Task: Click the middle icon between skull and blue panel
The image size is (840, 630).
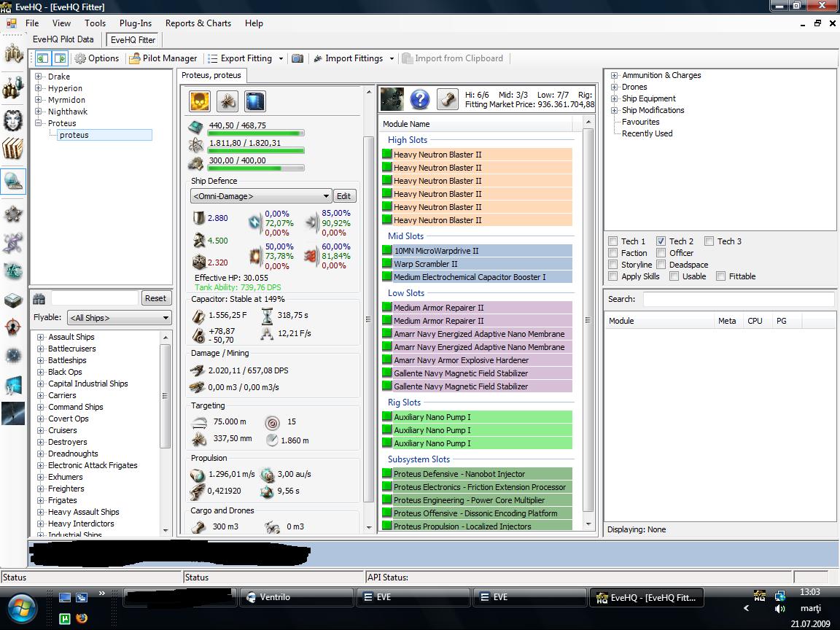Action: point(227,101)
